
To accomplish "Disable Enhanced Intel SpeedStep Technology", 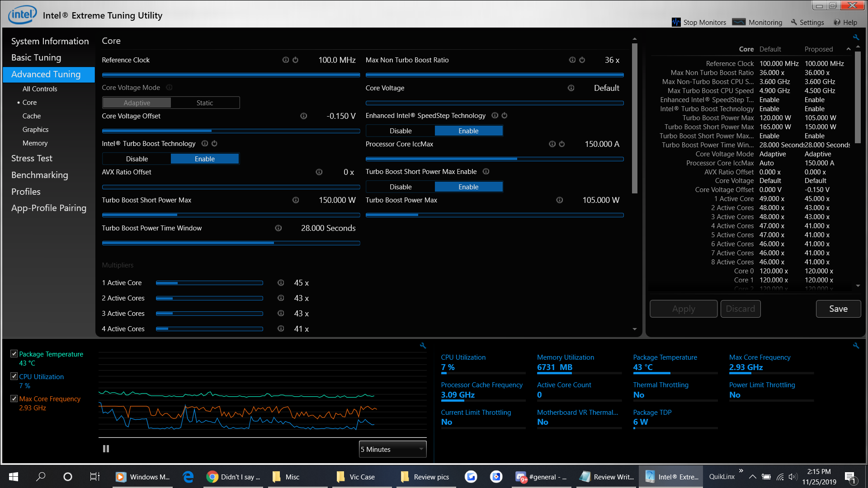I will 401,131.
